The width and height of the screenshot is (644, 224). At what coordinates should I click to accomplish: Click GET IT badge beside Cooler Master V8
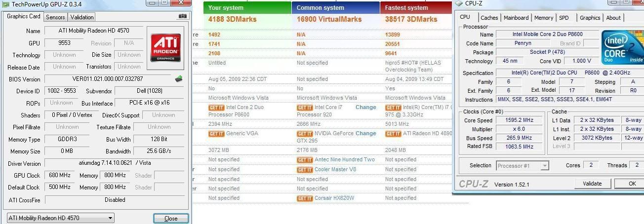coord(305,170)
